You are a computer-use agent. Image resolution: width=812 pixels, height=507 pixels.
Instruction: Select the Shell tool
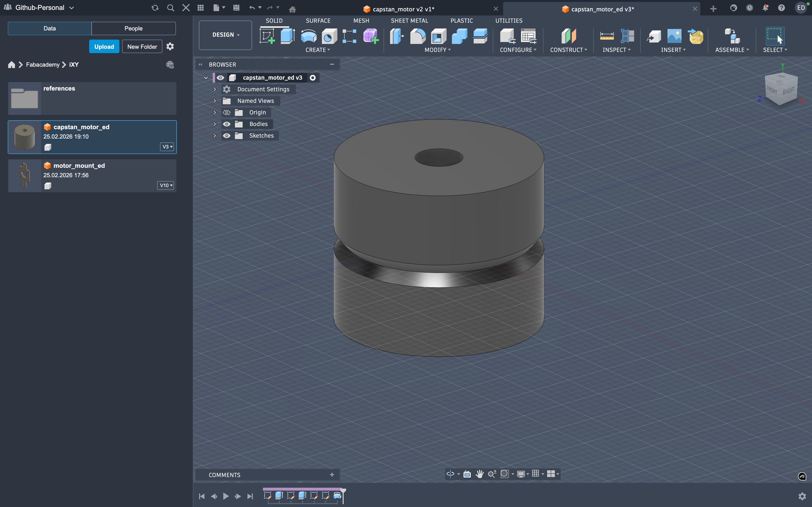click(x=439, y=36)
